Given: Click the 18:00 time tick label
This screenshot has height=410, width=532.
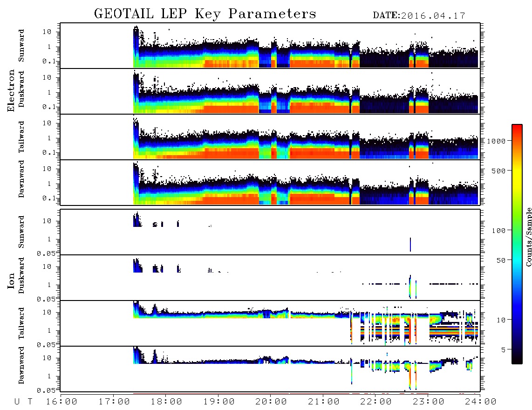Looking at the screenshot, I should tap(166, 402).
